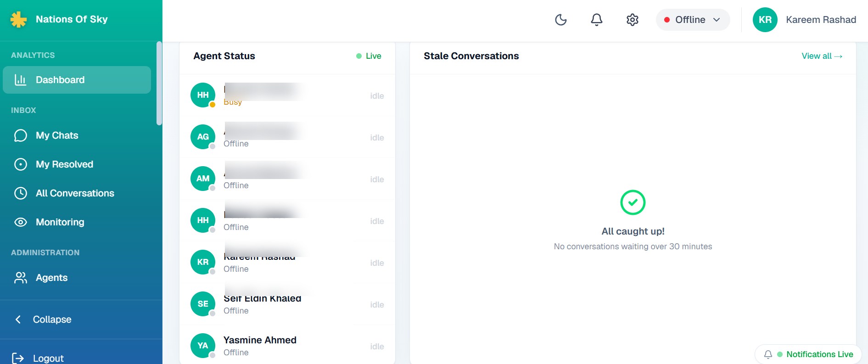This screenshot has width=868, height=364.
Task: Select the KR agent avatar in the list
Action: [x=203, y=262]
